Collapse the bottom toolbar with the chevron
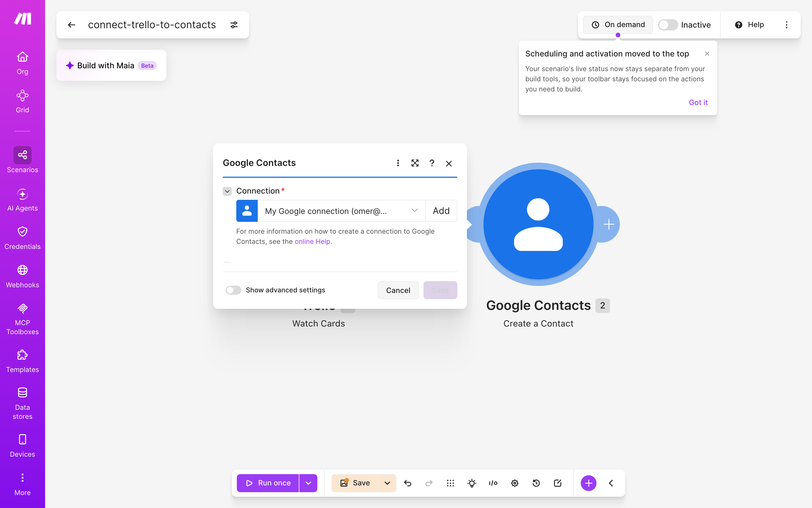Screen dimensions: 812x508 [611, 483]
